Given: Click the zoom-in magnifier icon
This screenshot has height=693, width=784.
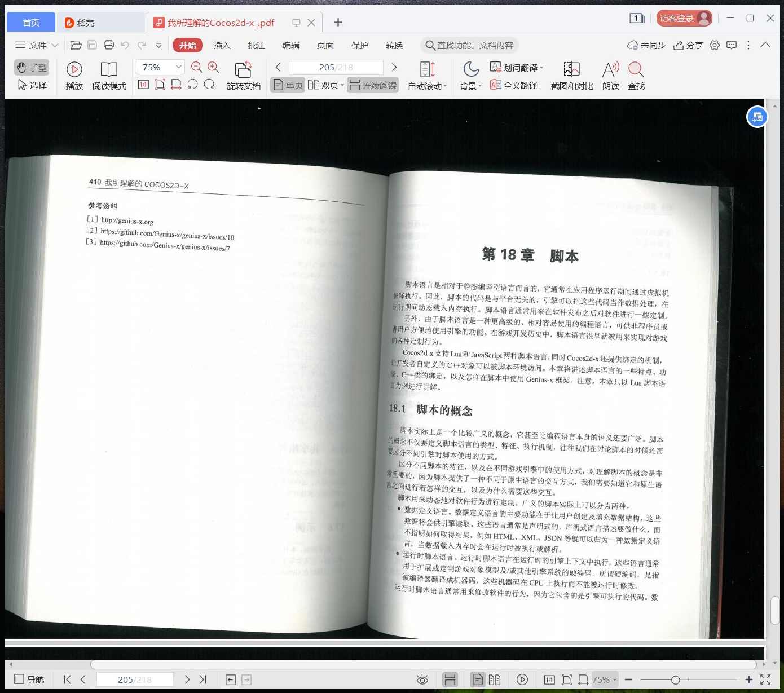Looking at the screenshot, I should coord(213,67).
